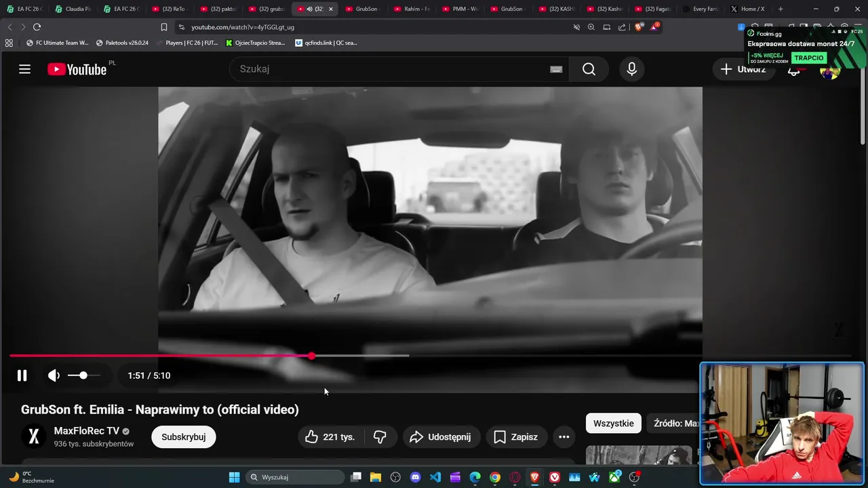Open Visual Studio Code from taskbar

pyautogui.click(x=435, y=477)
